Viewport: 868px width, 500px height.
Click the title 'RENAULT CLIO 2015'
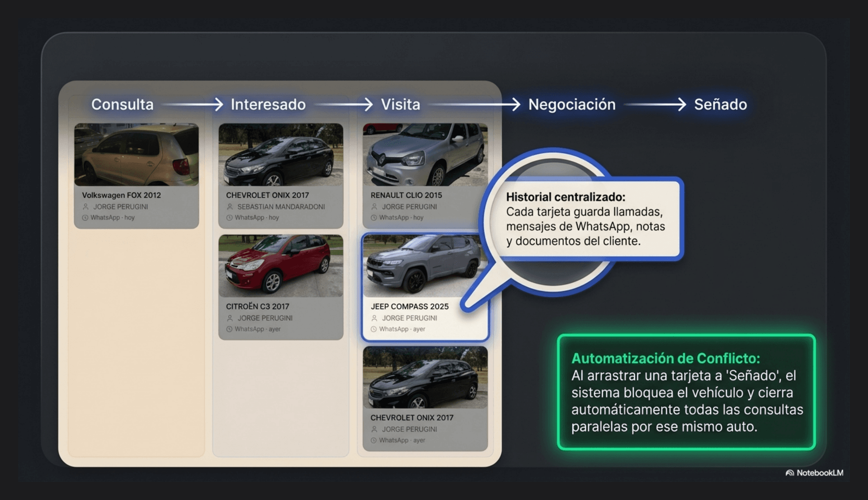pyautogui.click(x=406, y=195)
